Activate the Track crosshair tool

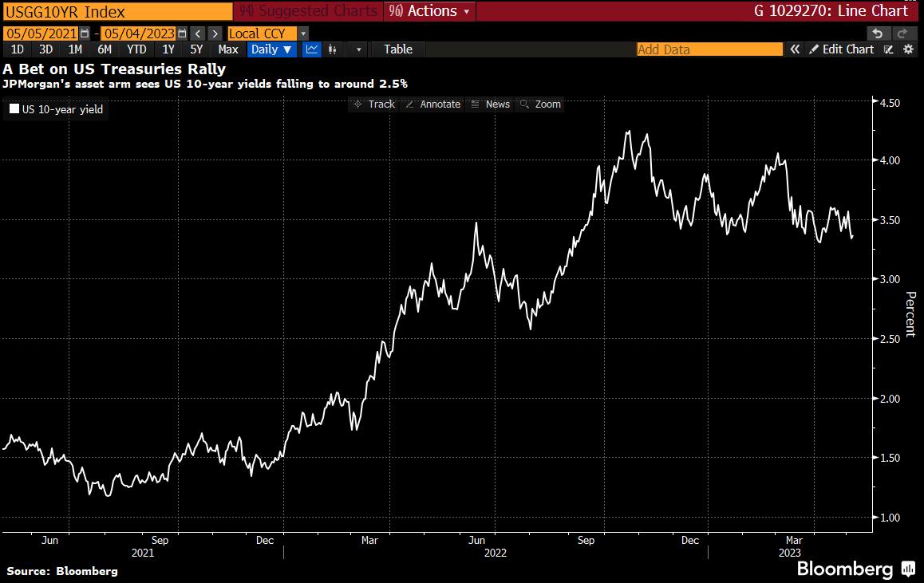click(373, 104)
